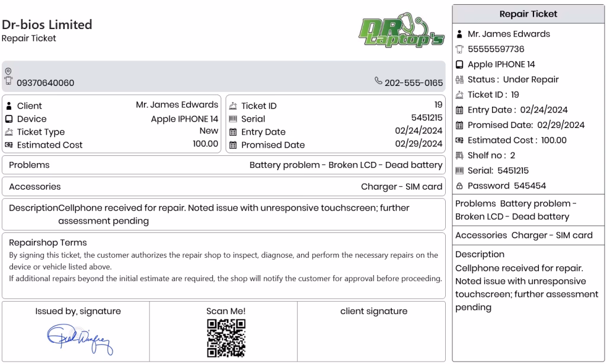Click the barcode icon beside Serial: 5451215 in side panel
This screenshot has height=364, width=607.
pos(459,170)
